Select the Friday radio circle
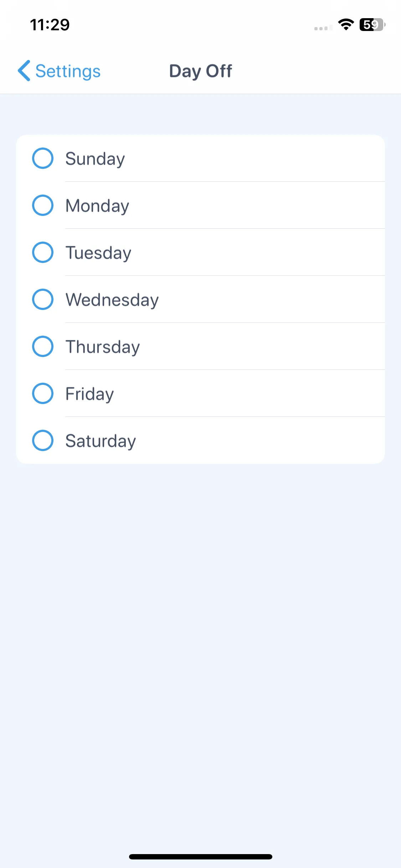The image size is (401, 868). pyautogui.click(x=43, y=393)
